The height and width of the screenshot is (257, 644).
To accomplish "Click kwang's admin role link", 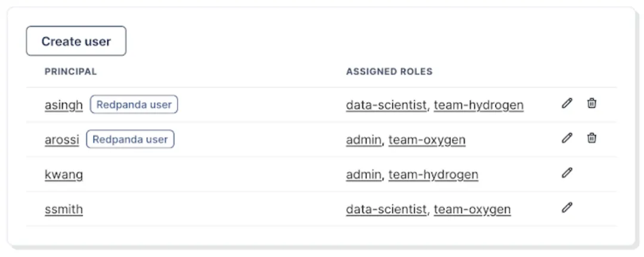I will tap(363, 175).
